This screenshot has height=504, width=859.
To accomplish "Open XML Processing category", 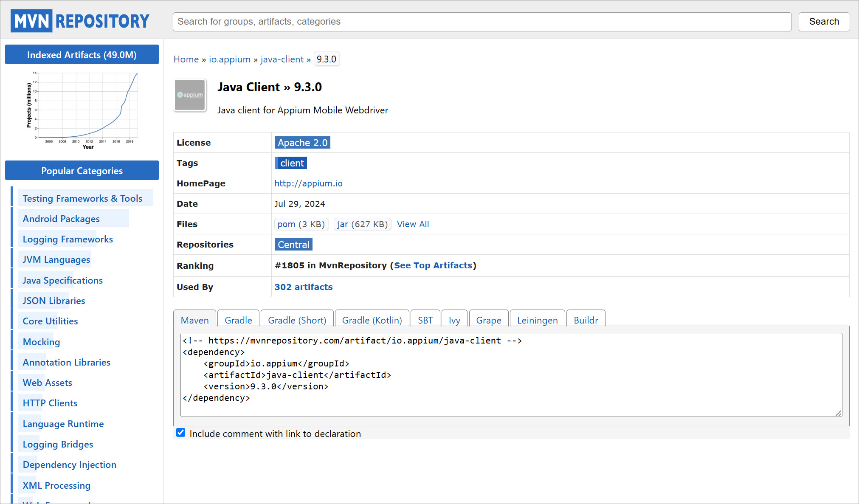I will 56,485.
